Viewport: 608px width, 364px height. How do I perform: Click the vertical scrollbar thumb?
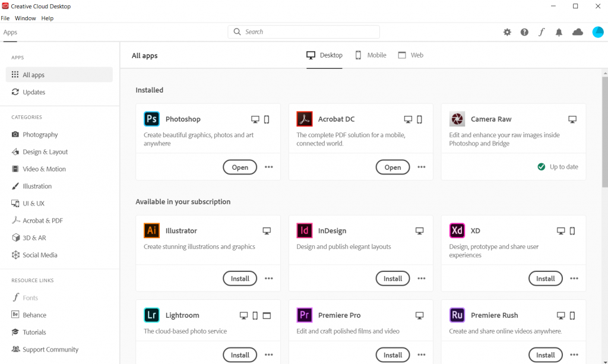pyautogui.click(x=605, y=132)
